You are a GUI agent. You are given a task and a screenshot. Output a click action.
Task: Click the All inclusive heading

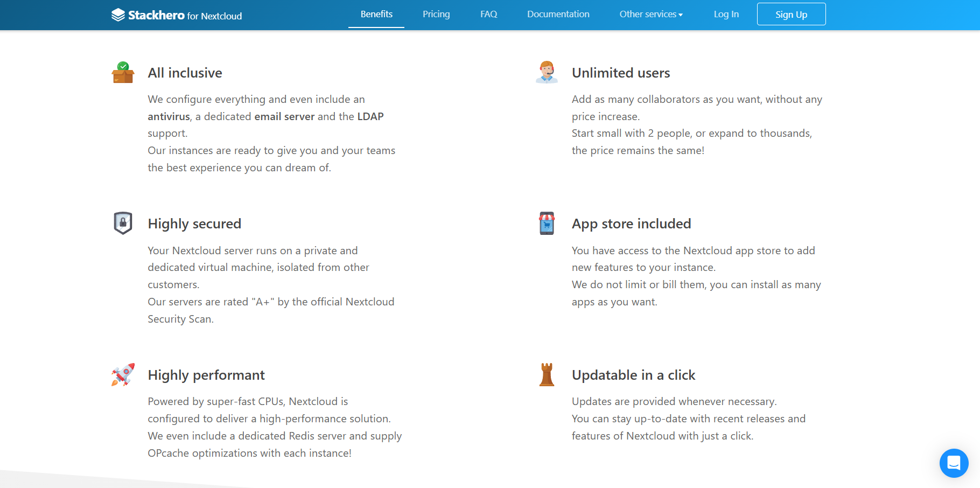pyautogui.click(x=185, y=73)
